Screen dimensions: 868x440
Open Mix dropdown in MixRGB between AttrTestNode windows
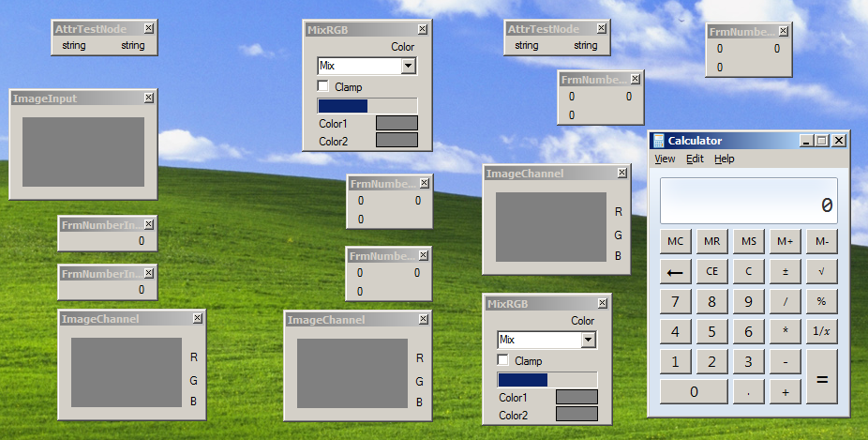pyautogui.click(x=409, y=66)
